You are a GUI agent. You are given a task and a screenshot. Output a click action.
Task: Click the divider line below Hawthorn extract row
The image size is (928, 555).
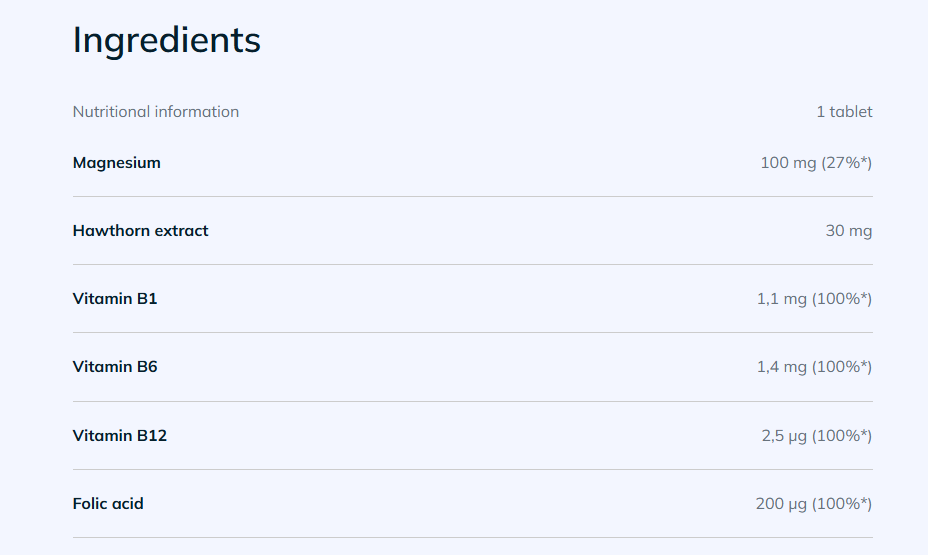472,264
